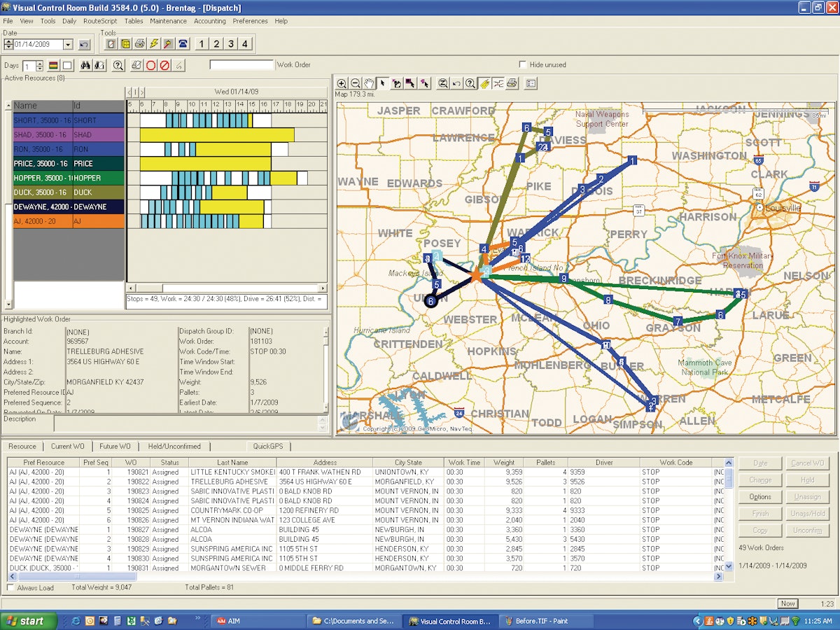Select the yellow tag labeling tool on the map toolbar
The width and height of the screenshot is (840, 630).
coord(484,83)
